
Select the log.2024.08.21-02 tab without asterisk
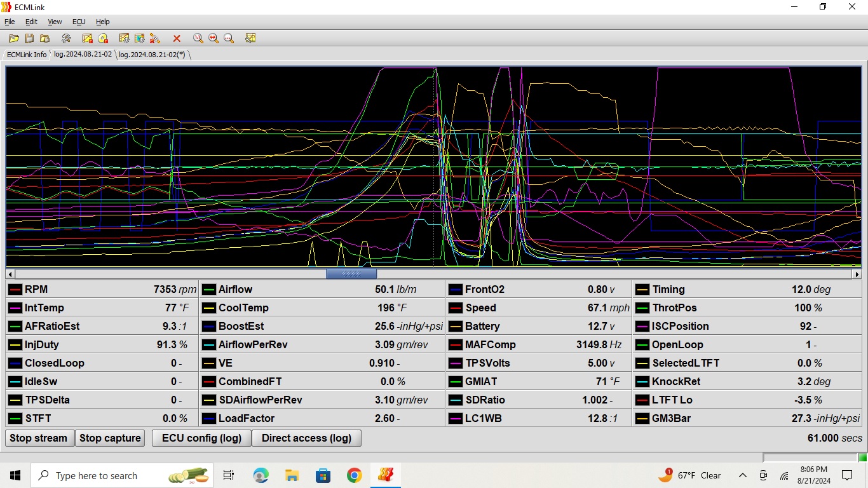point(83,55)
